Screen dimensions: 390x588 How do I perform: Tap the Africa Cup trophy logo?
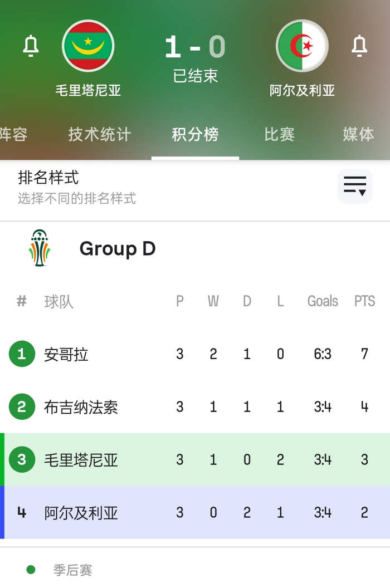(x=40, y=248)
